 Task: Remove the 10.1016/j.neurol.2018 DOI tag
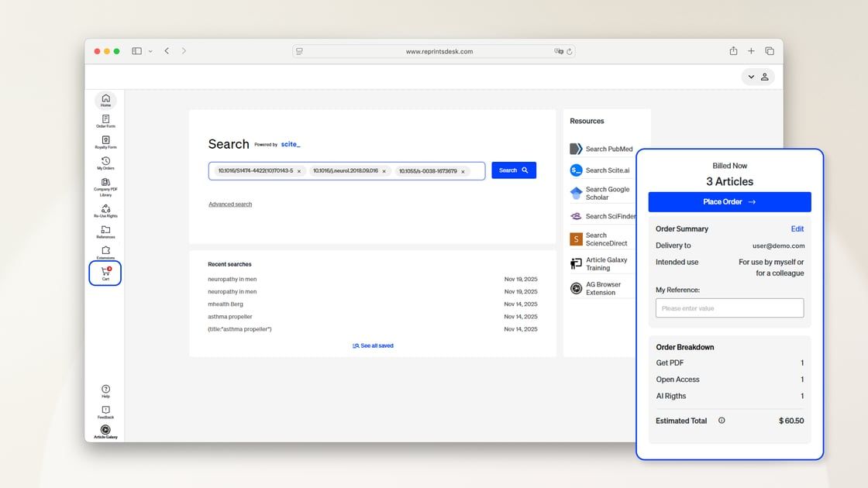pos(384,171)
